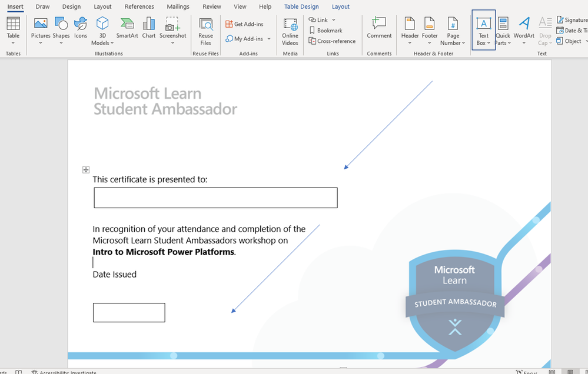Expand the Pictures dropdown arrow
The width and height of the screenshot is (588, 374).
(41, 43)
